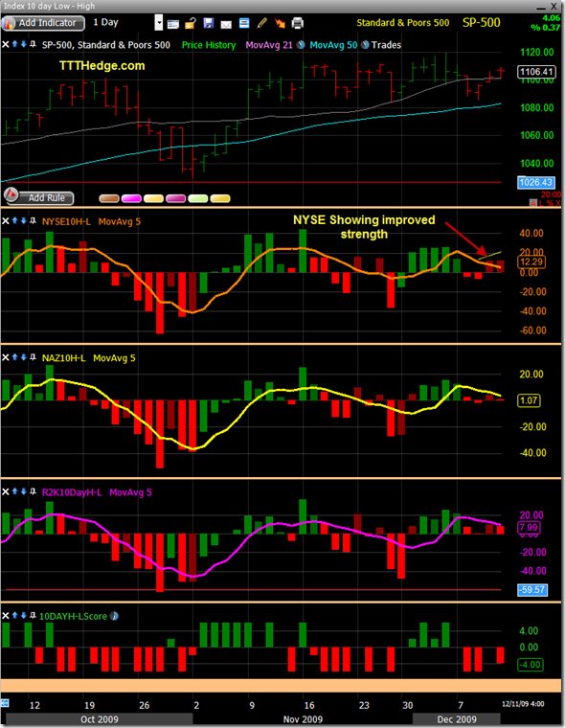Click the NAZ10H-L indicator label
Screen dimensions: 565x728
63,358
